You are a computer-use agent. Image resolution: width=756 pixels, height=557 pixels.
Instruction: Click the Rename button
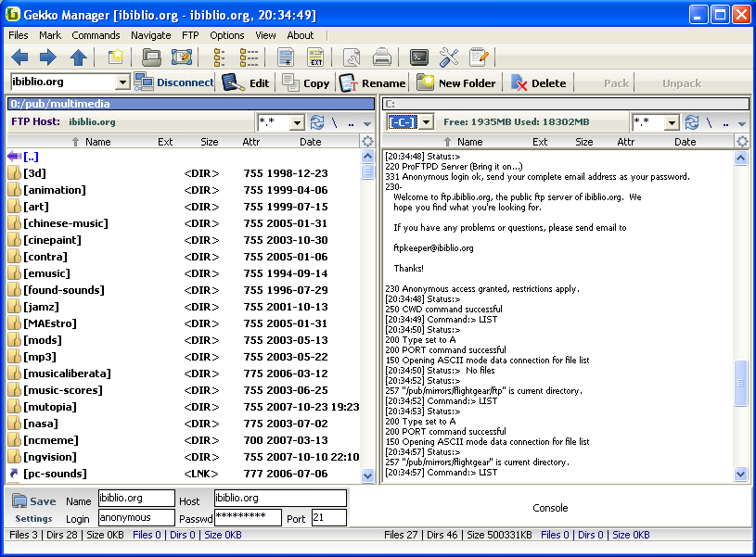point(372,82)
